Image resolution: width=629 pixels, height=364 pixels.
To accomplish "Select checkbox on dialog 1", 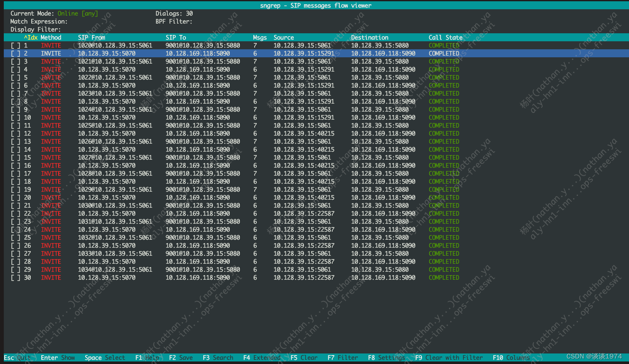I will pos(15,45).
